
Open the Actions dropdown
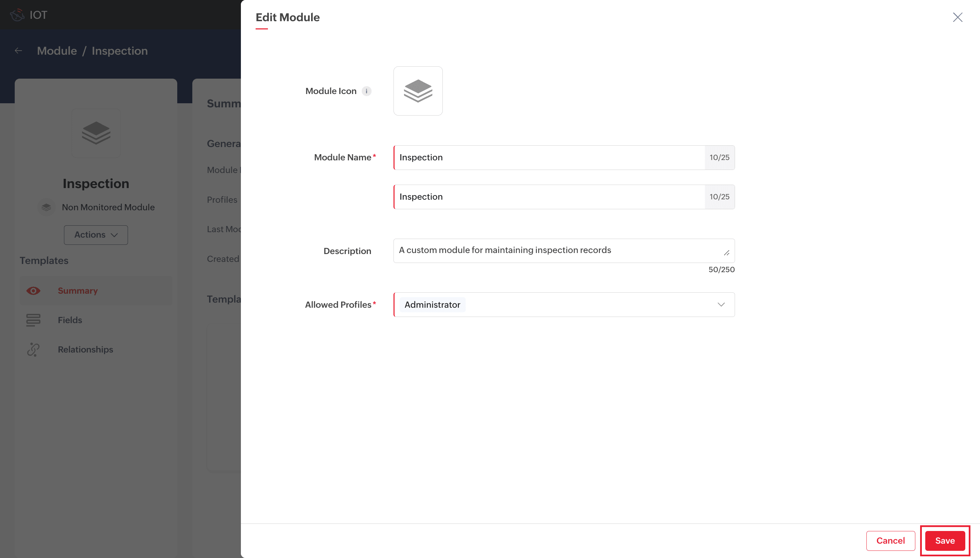(96, 235)
